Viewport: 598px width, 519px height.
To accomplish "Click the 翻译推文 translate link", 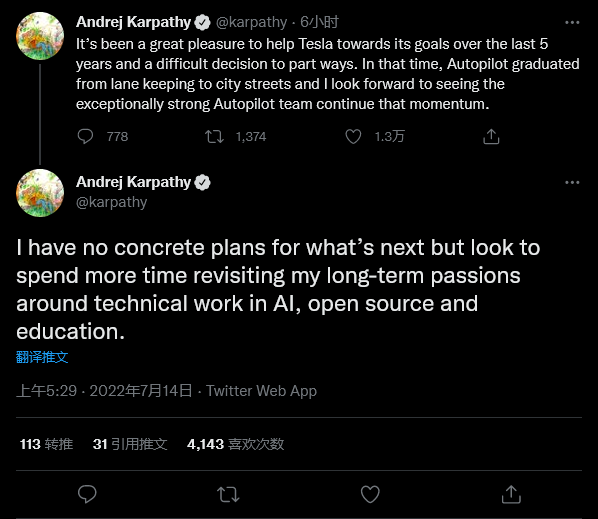I will tap(42, 357).
